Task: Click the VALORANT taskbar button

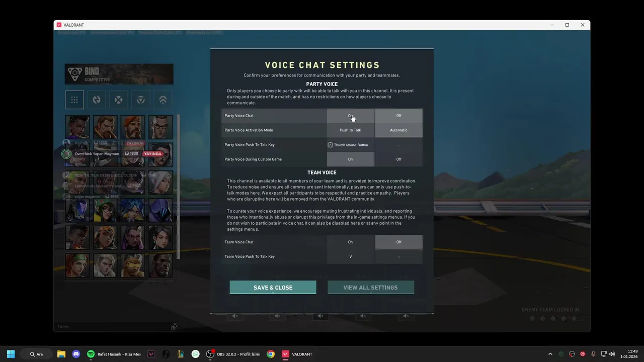Action: [297, 354]
